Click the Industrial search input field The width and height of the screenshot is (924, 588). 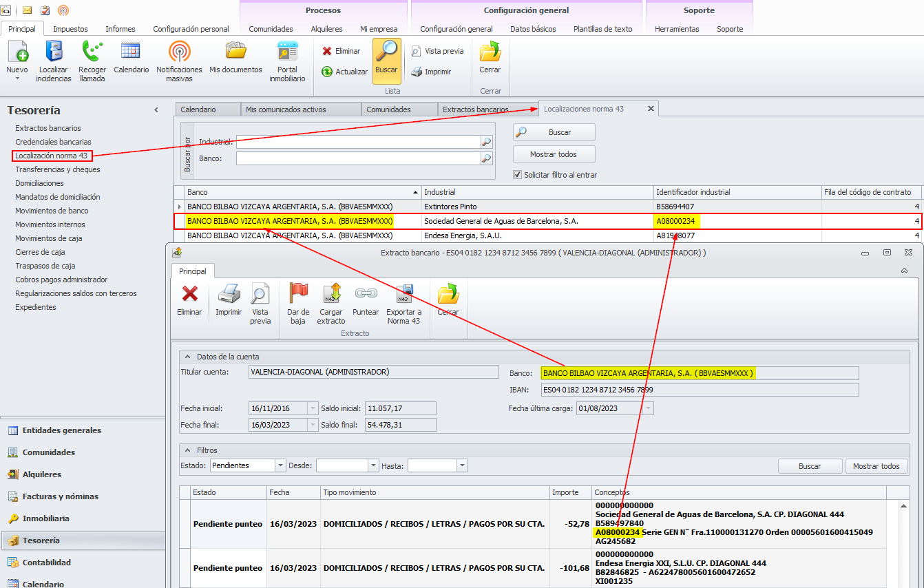tap(358, 142)
